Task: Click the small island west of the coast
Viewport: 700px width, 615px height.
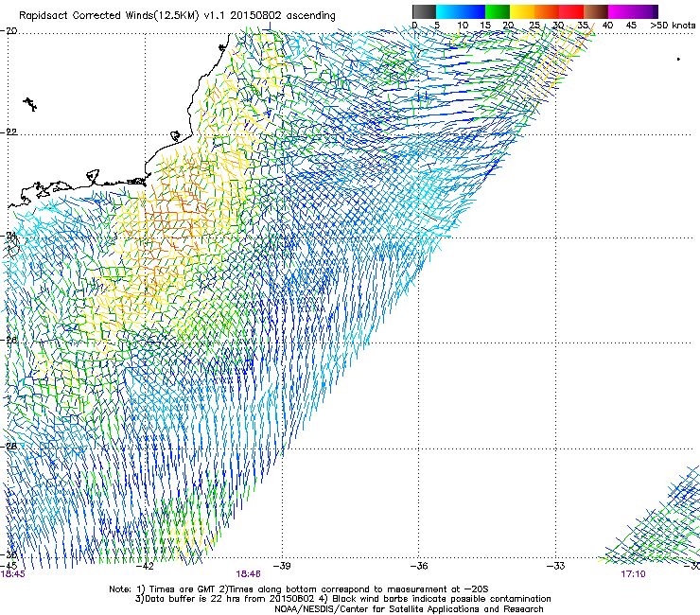Action: coord(30,104)
